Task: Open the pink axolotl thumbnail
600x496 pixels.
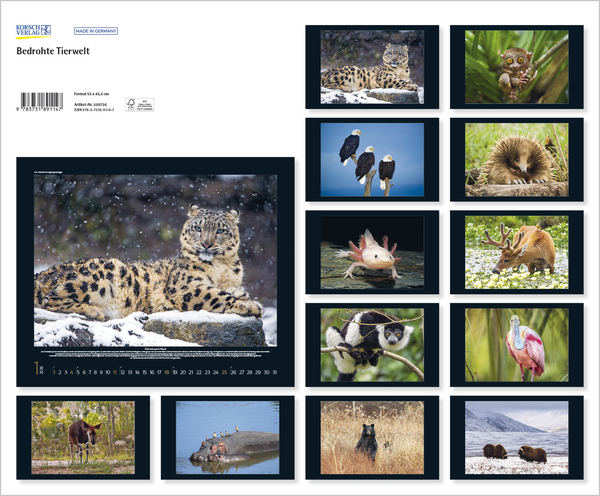Action: click(x=371, y=252)
